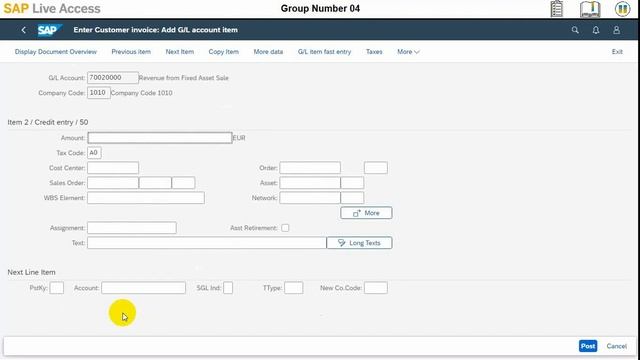Open the user profile icon

coord(616,30)
